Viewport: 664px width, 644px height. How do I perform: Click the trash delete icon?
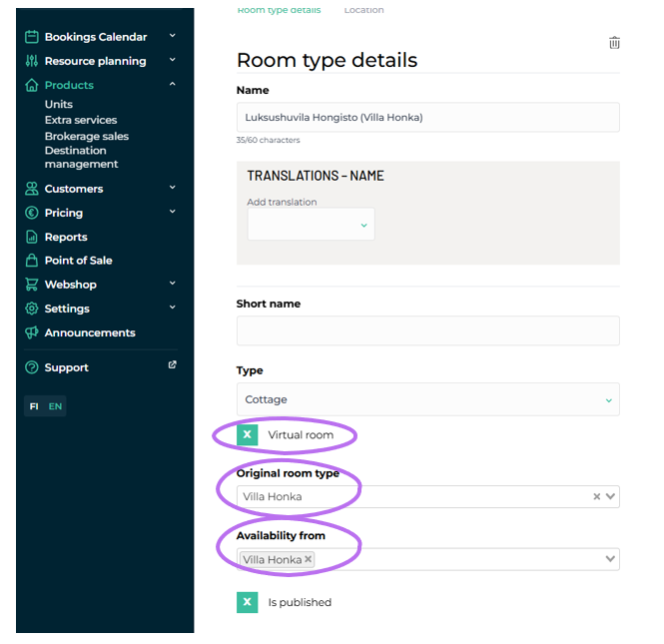point(614,43)
